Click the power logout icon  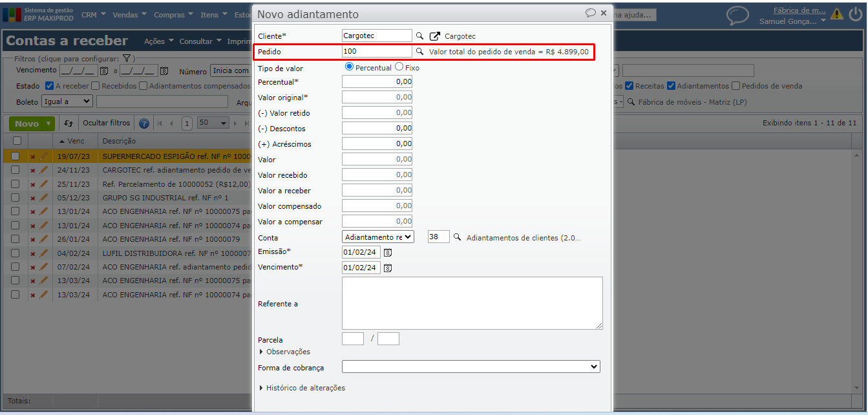(x=854, y=14)
